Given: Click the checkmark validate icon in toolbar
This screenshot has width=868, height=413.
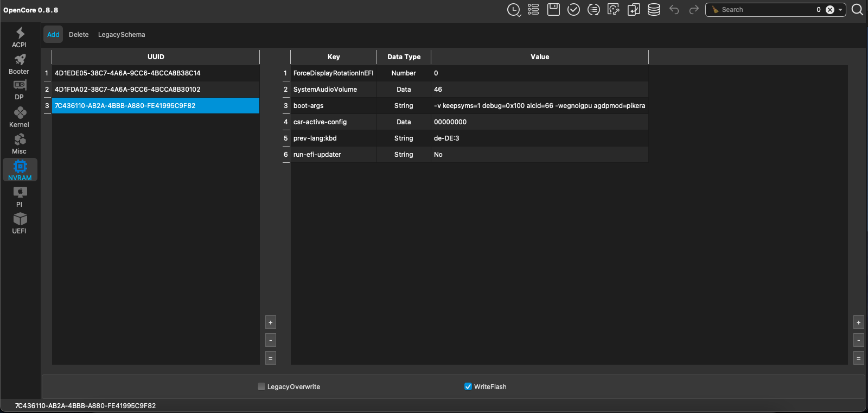Looking at the screenshot, I should click(x=573, y=10).
